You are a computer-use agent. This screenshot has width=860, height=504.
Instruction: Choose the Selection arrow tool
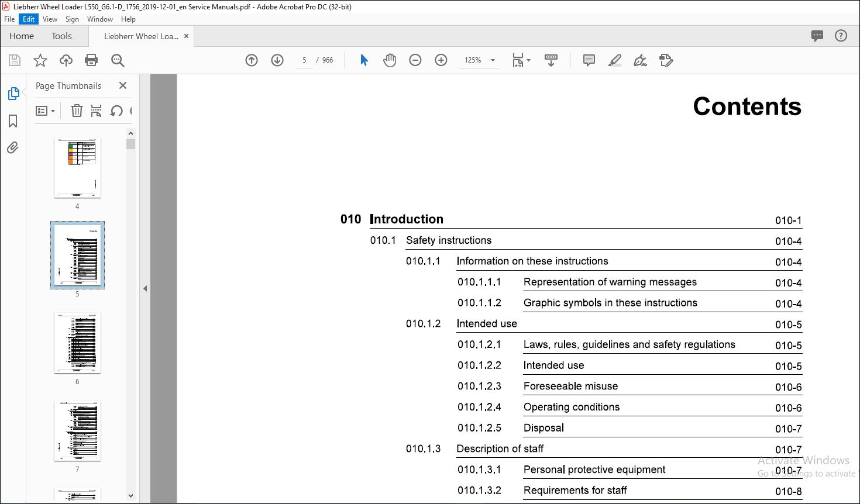point(364,60)
